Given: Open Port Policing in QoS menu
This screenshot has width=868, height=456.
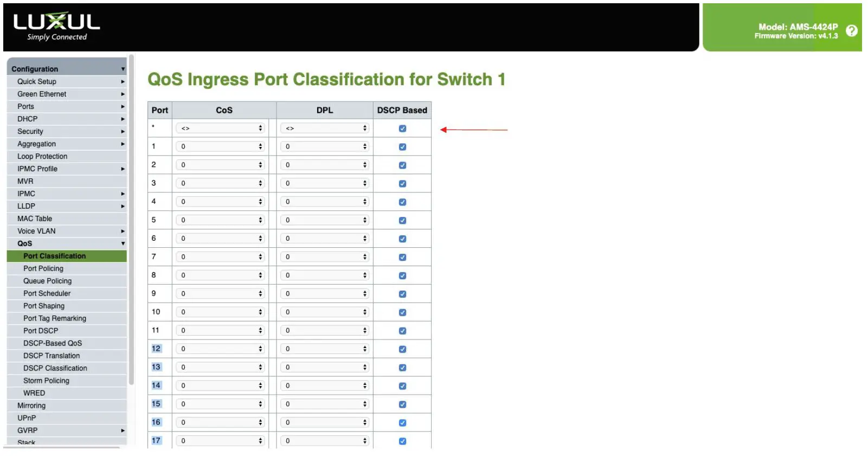Looking at the screenshot, I should pyautogui.click(x=43, y=269).
